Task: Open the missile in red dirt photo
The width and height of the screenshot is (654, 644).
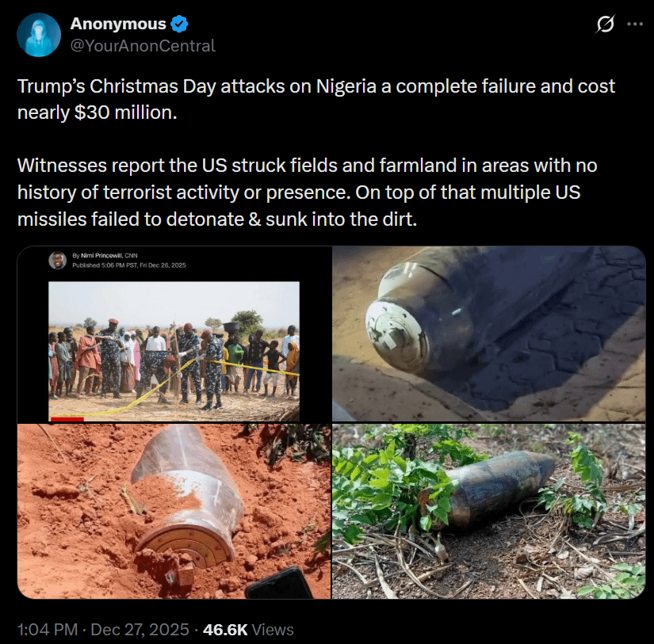Action: click(174, 511)
